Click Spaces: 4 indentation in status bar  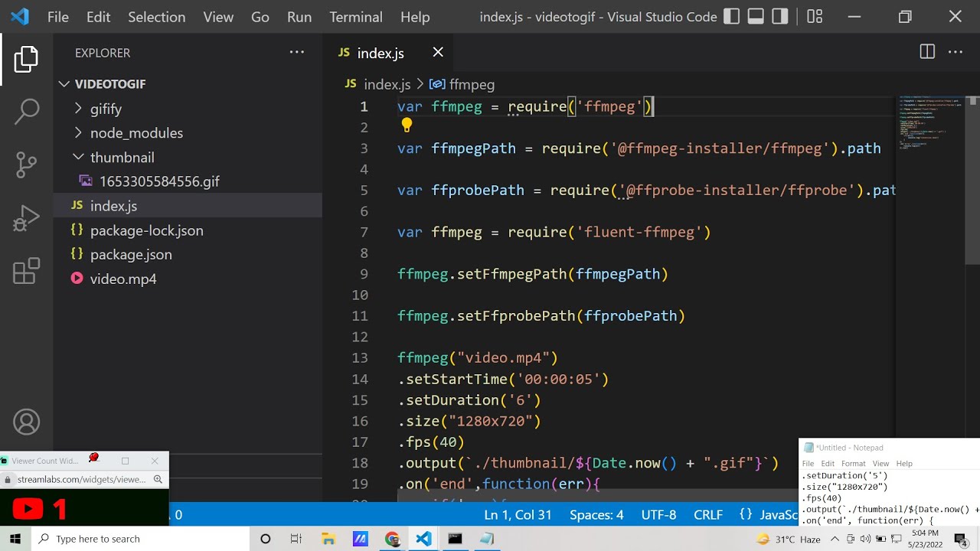tap(596, 515)
